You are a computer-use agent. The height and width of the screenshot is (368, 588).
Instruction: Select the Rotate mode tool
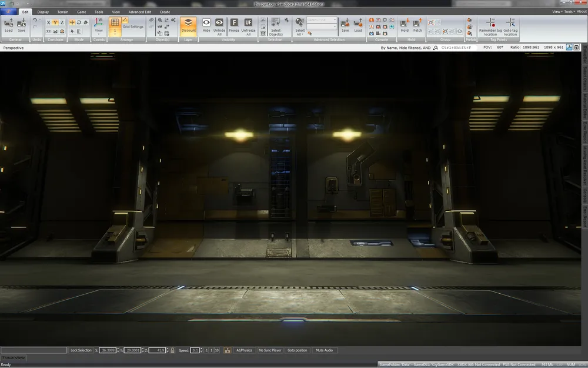(79, 22)
